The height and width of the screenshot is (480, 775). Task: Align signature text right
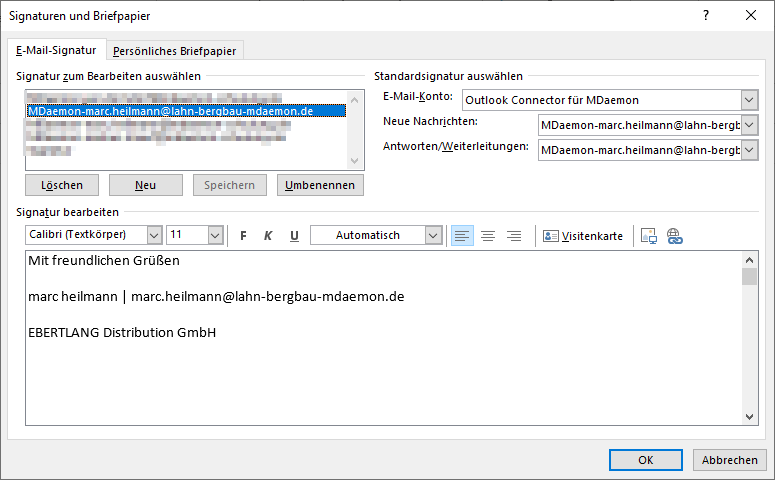514,236
